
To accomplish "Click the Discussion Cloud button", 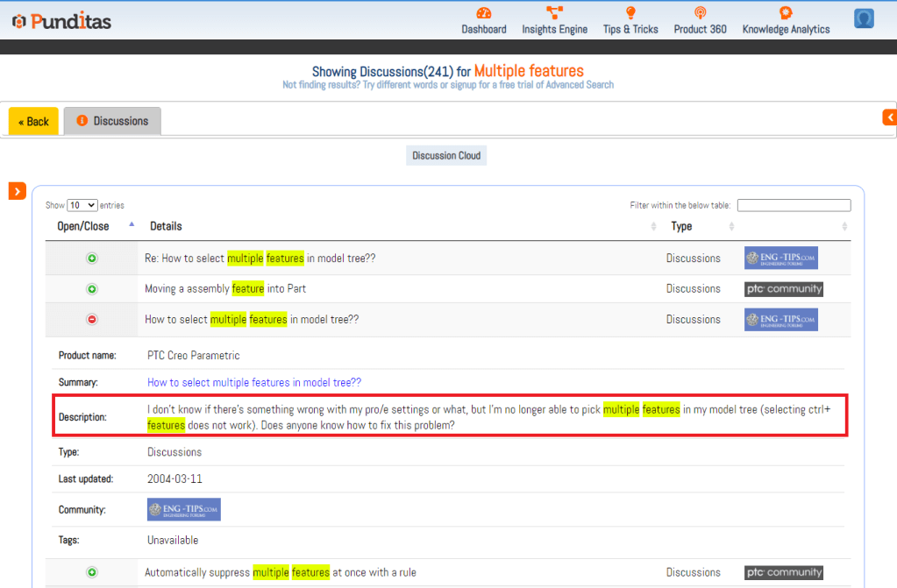I will 446,156.
